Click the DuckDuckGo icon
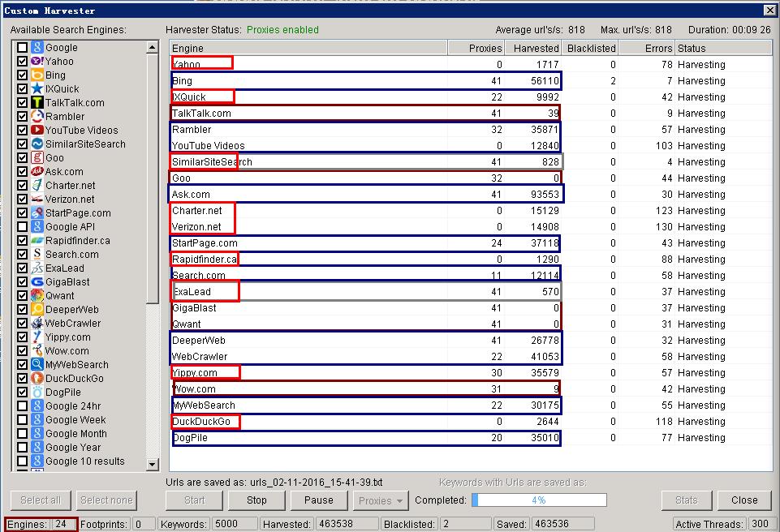780x532 pixels. point(37,379)
